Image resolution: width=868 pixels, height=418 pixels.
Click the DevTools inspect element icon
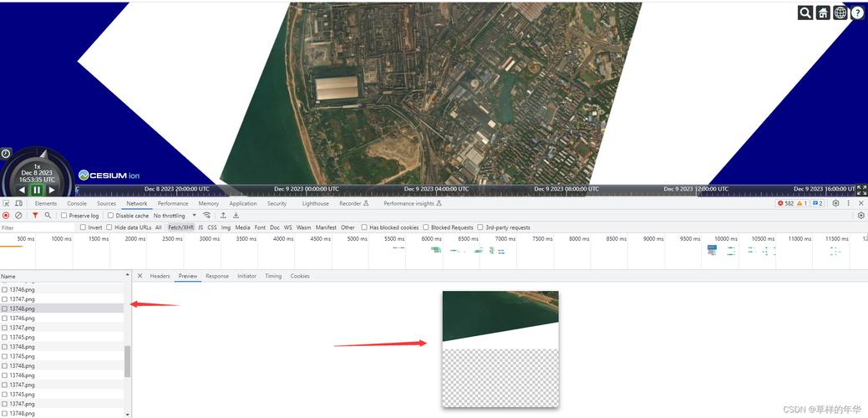click(x=7, y=203)
